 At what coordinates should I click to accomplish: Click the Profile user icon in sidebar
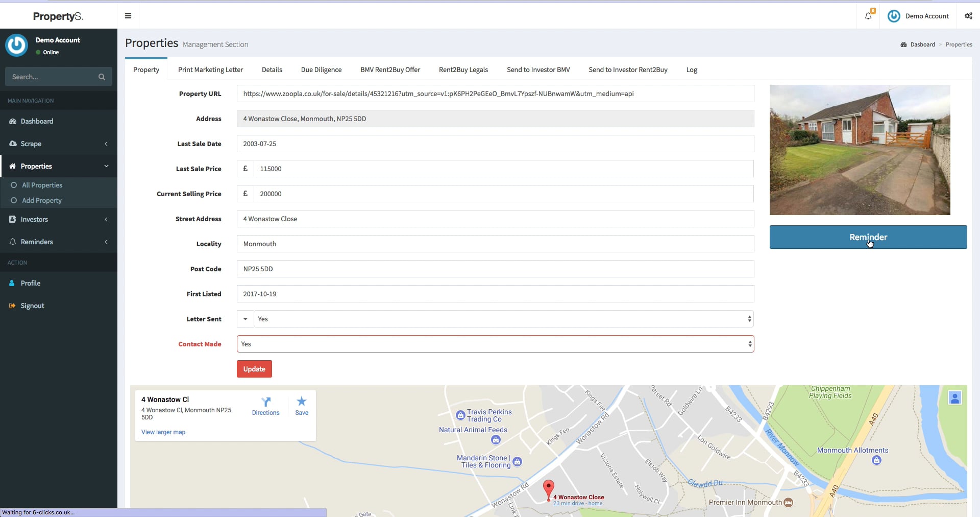coord(12,283)
